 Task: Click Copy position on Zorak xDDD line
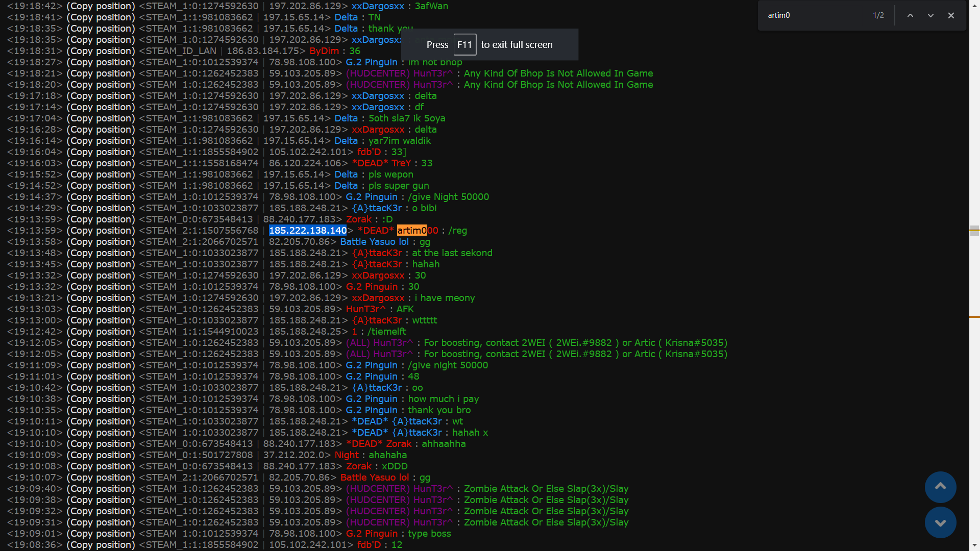tap(101, 466)
